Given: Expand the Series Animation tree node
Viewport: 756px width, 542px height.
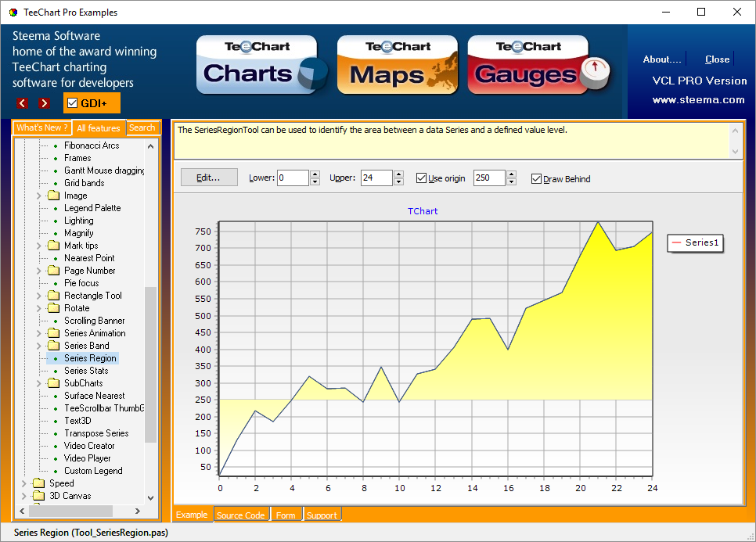Looking at the screenshot, I should click(x=39, y=333).
